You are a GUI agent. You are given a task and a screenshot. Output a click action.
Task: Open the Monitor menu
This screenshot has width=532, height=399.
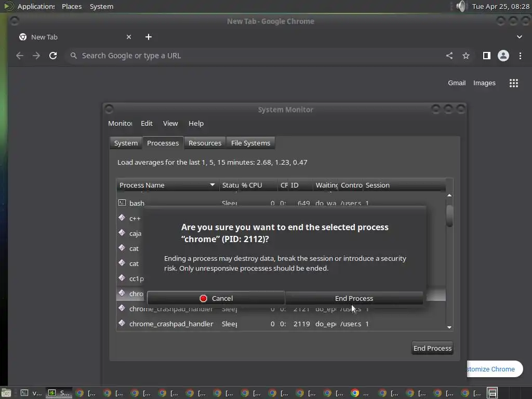(x=120, y=123)
